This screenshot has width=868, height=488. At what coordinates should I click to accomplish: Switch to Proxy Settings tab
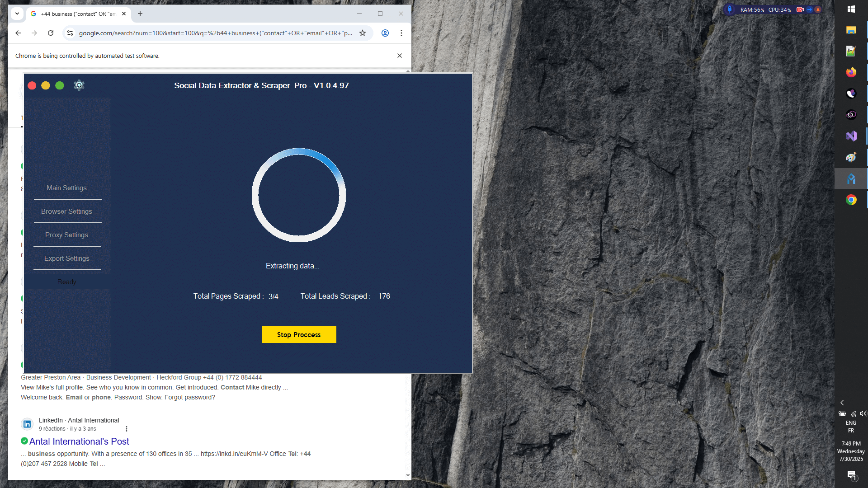[66, 235]
